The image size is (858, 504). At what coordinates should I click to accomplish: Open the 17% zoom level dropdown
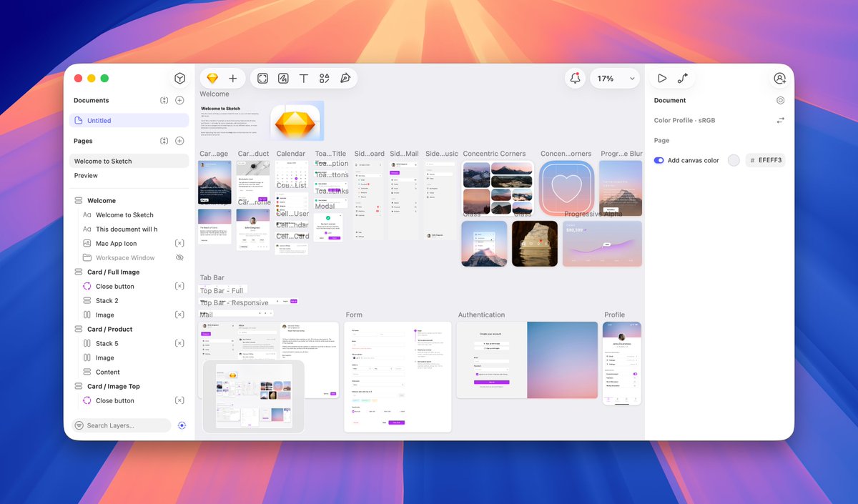coord(615,78)
